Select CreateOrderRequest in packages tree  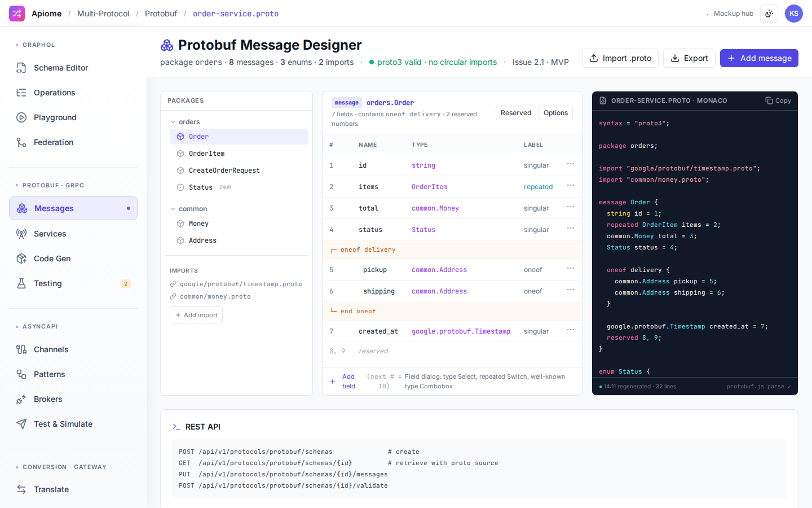239,170
